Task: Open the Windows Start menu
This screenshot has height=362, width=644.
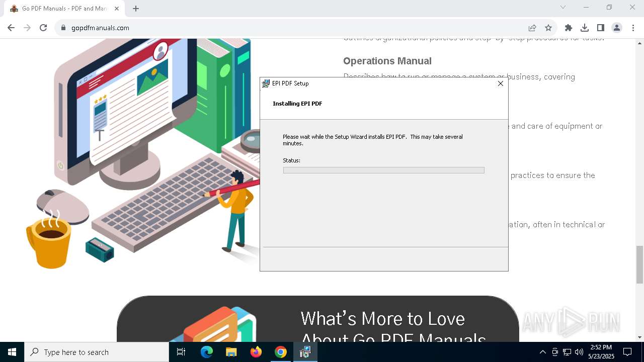Action: (x=12, y=352)
